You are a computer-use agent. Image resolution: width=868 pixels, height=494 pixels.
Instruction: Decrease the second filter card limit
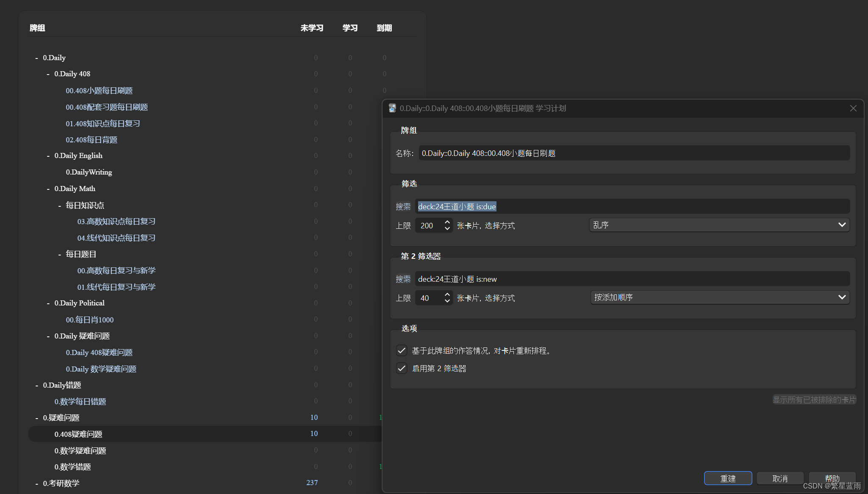(x=447, y=301)
